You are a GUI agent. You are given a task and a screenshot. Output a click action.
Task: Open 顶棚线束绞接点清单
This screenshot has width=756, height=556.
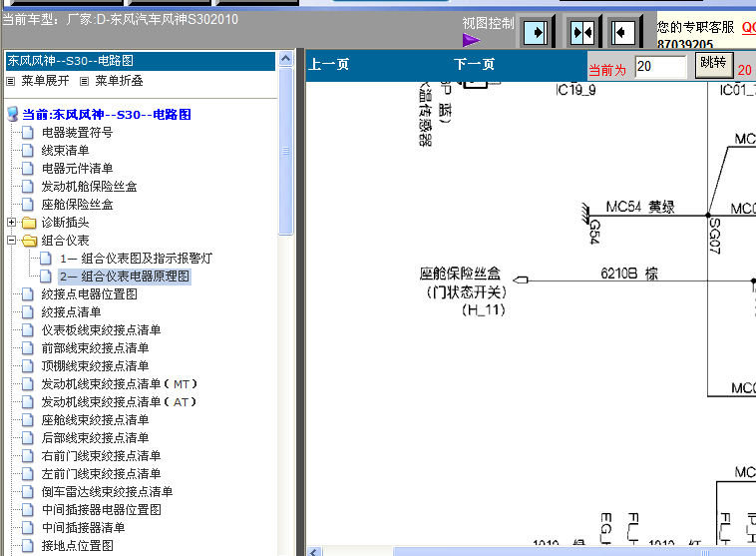click(x=95, y=365)
